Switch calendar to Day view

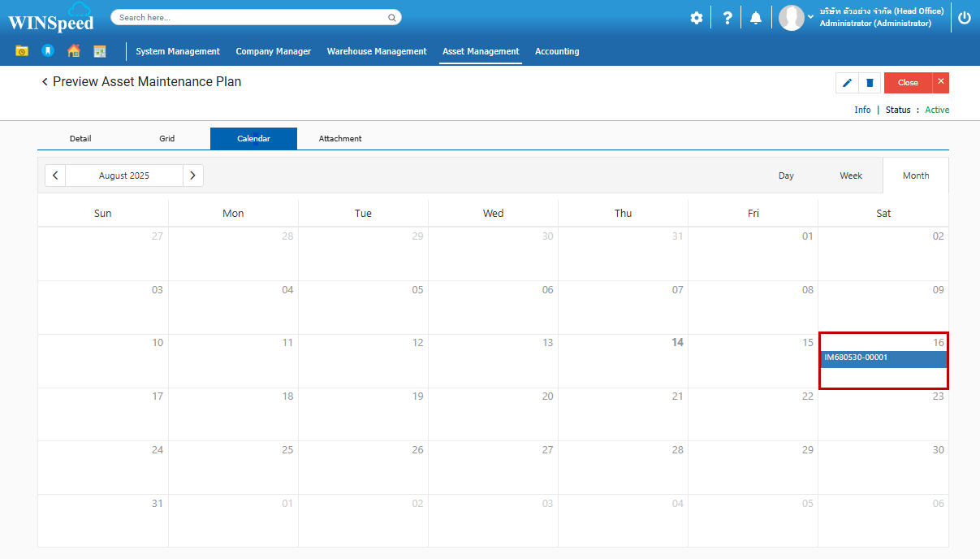pos(786,175)
